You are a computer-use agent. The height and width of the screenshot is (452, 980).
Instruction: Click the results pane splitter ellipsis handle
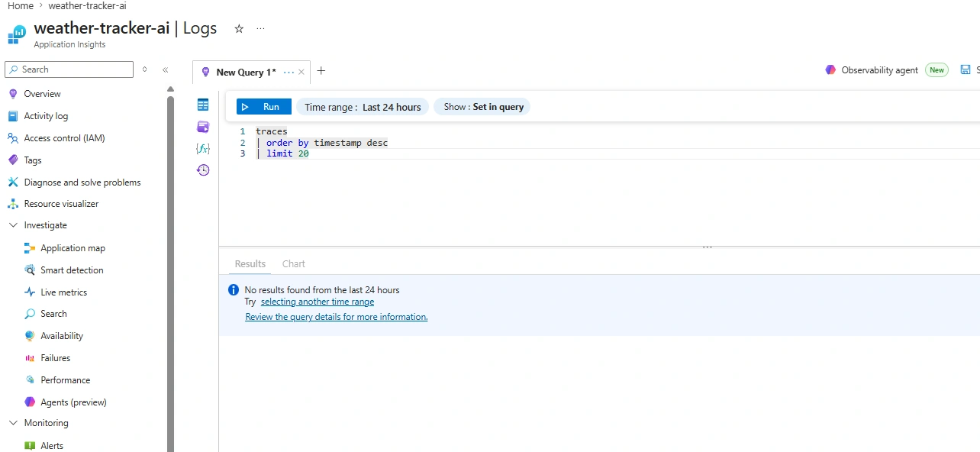pos(708,247)
